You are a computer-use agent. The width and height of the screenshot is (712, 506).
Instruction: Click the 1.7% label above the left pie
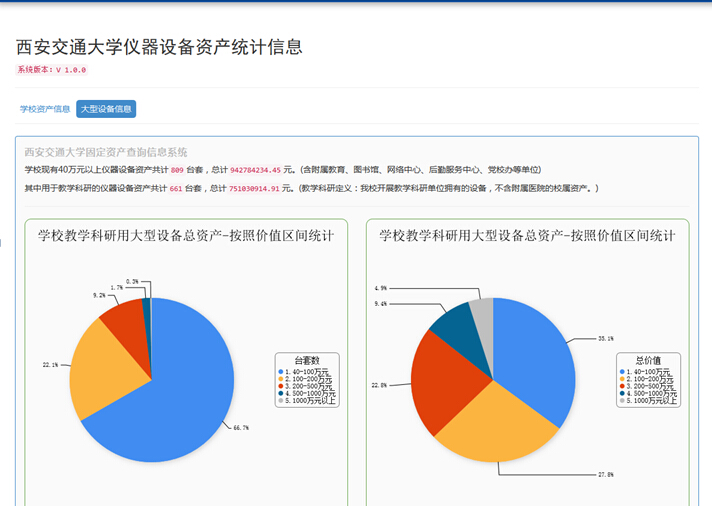(117, 288)
